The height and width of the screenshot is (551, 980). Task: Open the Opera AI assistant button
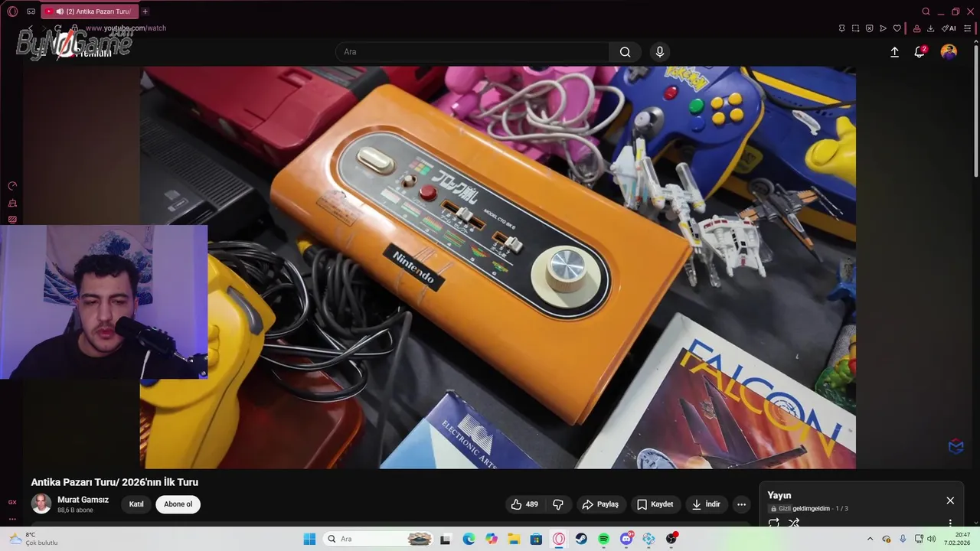pyautogui.click(x=949, y=28)
